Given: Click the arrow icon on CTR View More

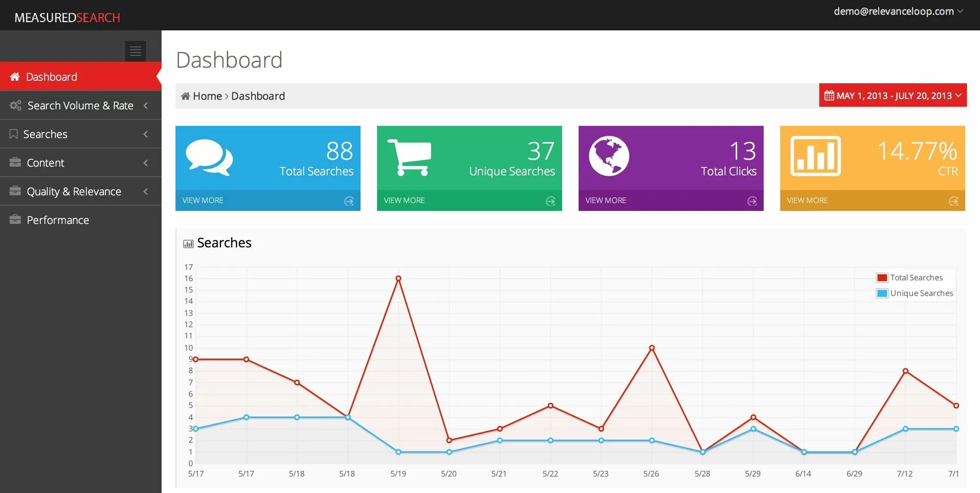Looking at the screenshot, I should point(954,201).
